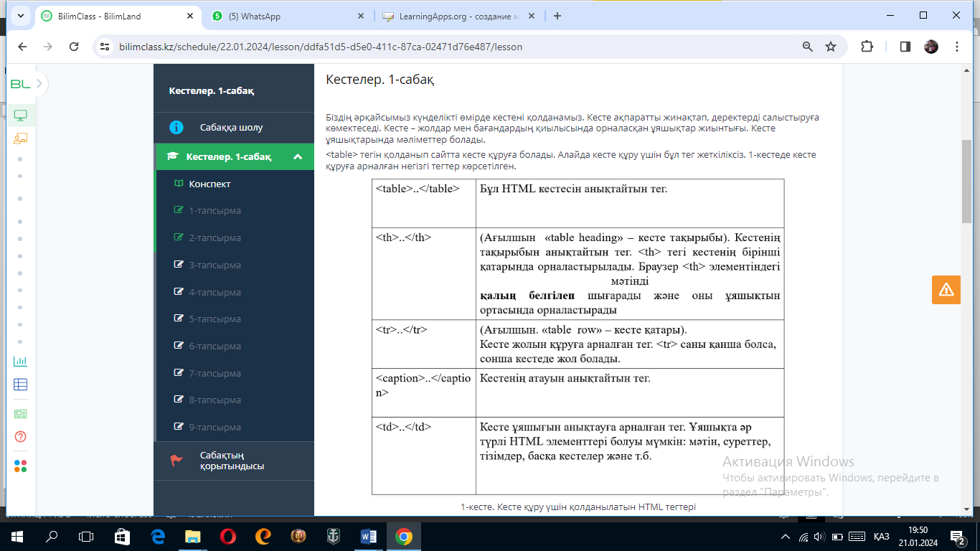Open the Chrome tab search dropdown arrow
The width and height of the screenshot is (980, 551).
click(x=20, y=15)
